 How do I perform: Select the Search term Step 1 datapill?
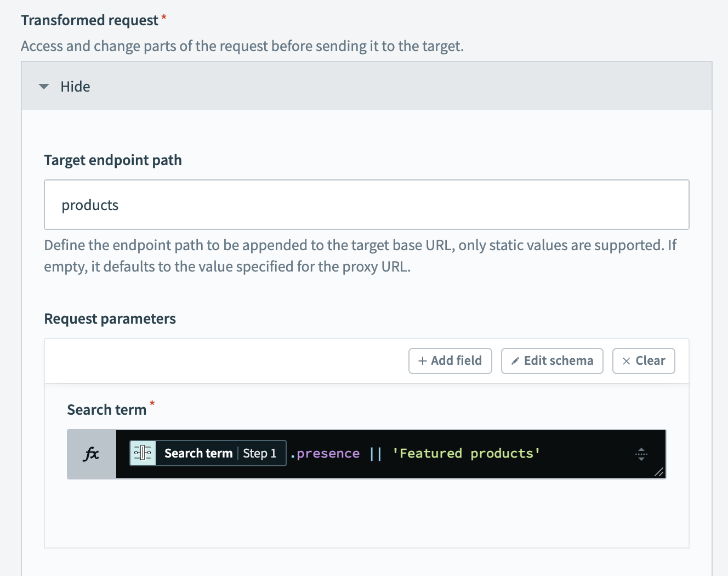click(198, 453)
